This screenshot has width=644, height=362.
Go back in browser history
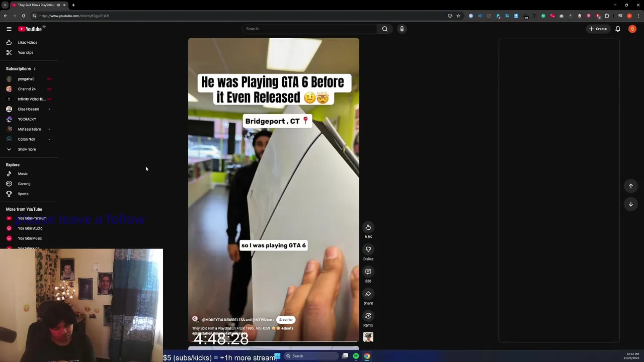(x=5, y=16)
